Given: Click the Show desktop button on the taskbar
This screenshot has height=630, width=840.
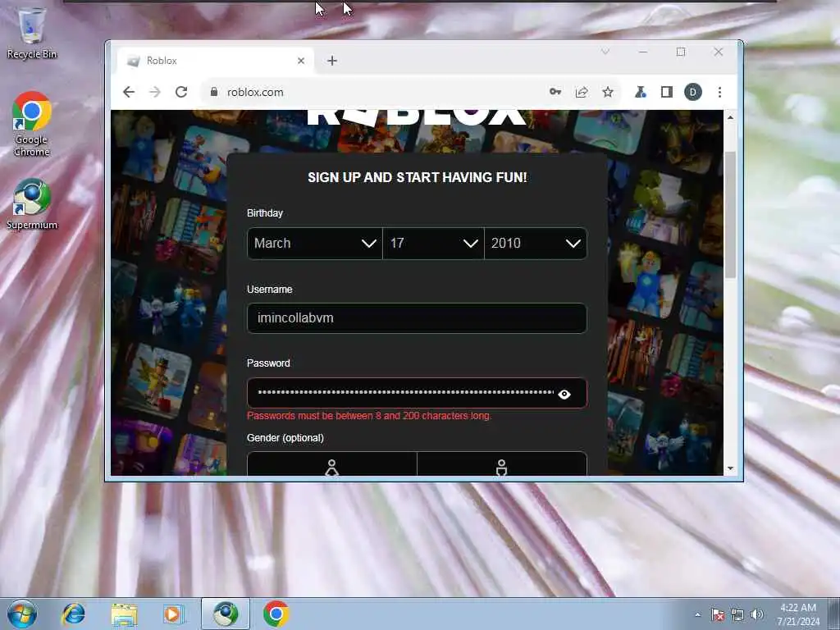Looking at the screenshot, I should coord(834,614).
